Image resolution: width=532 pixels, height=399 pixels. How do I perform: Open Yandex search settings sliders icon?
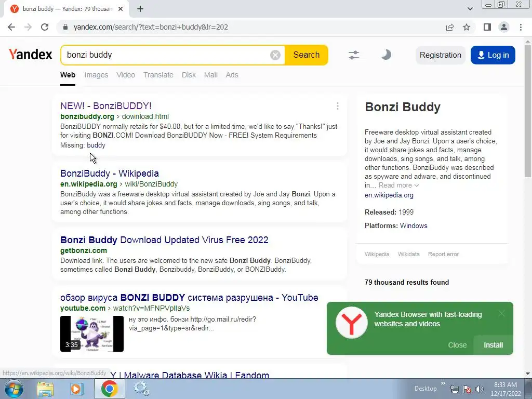point(353,55)
